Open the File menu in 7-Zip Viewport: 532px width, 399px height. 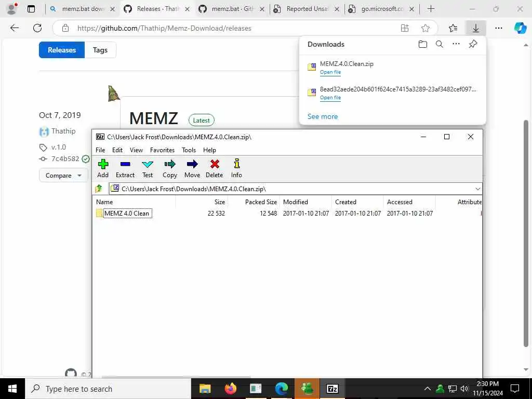(100, 150)
